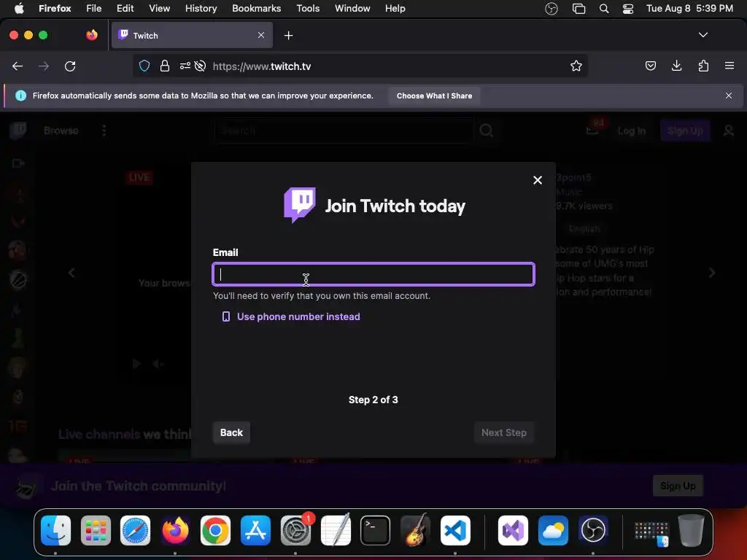Open Pocket save icon
Image resolution: width=747 pixels, height=560 pixels.
[x=650, y=66]
